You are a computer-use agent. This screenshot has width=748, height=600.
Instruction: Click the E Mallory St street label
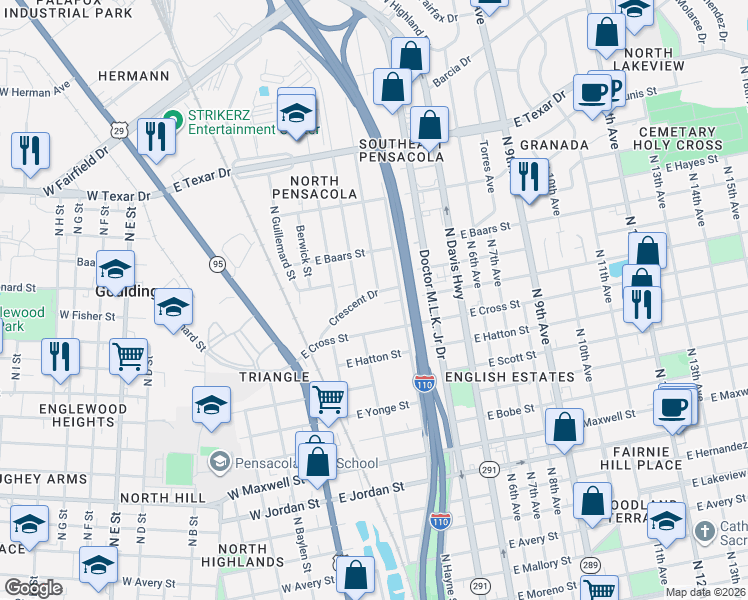(542, 565)
